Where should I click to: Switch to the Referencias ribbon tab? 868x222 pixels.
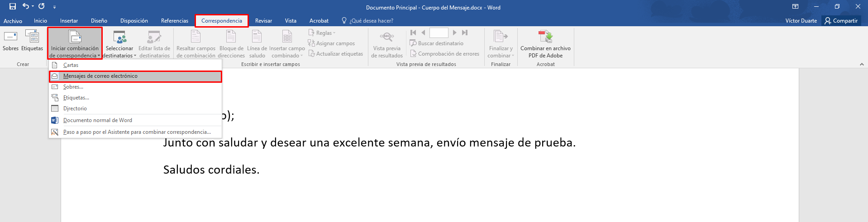(x=175, y=21)
